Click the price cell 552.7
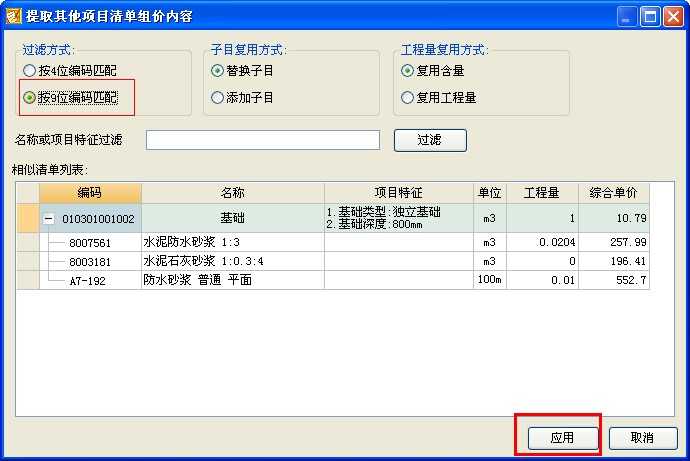Screen dimensions: 690x461 [614, 280]
